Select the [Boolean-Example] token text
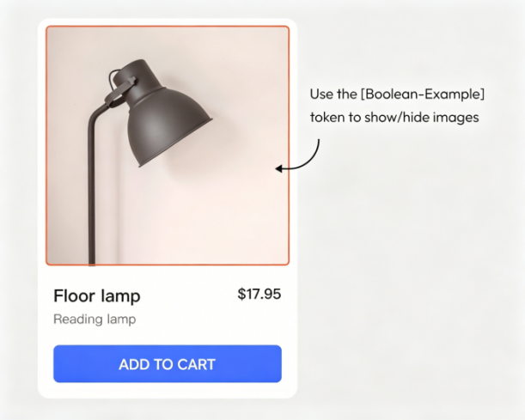 [423, 94]
